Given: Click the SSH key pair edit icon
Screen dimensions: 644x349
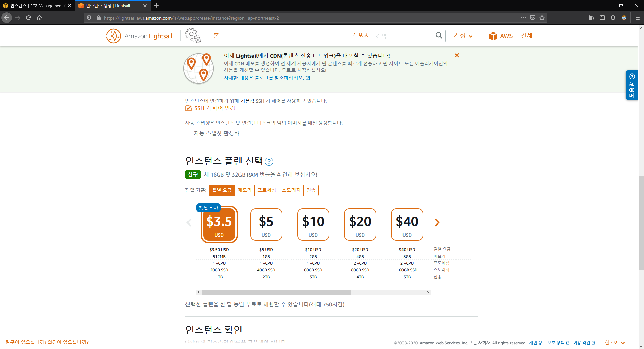Looking at the screenshot, I should click(x=189, y=108).
